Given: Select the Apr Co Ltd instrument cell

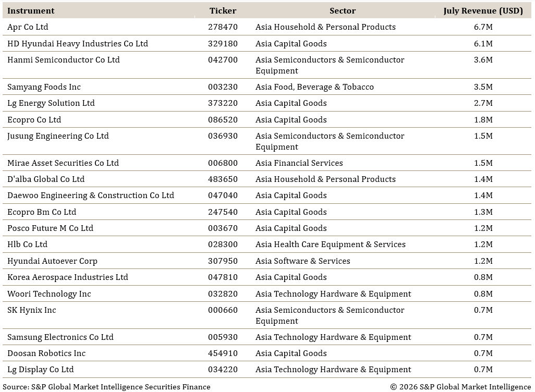Looking at the screenshot, I should pos(28,27).
